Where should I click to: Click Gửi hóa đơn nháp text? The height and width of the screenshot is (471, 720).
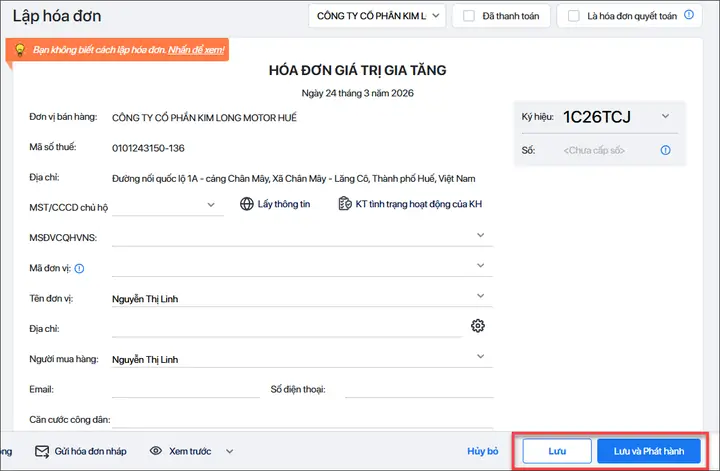coord(90,451)
